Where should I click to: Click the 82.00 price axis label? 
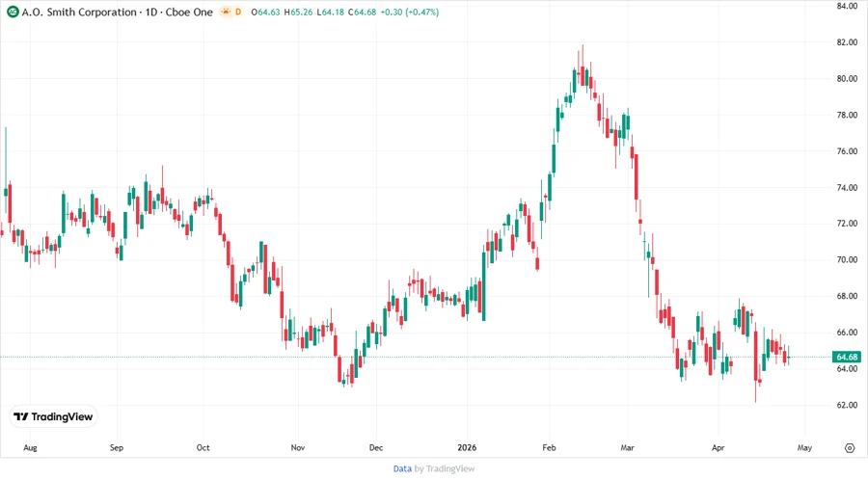click(847, 42)
